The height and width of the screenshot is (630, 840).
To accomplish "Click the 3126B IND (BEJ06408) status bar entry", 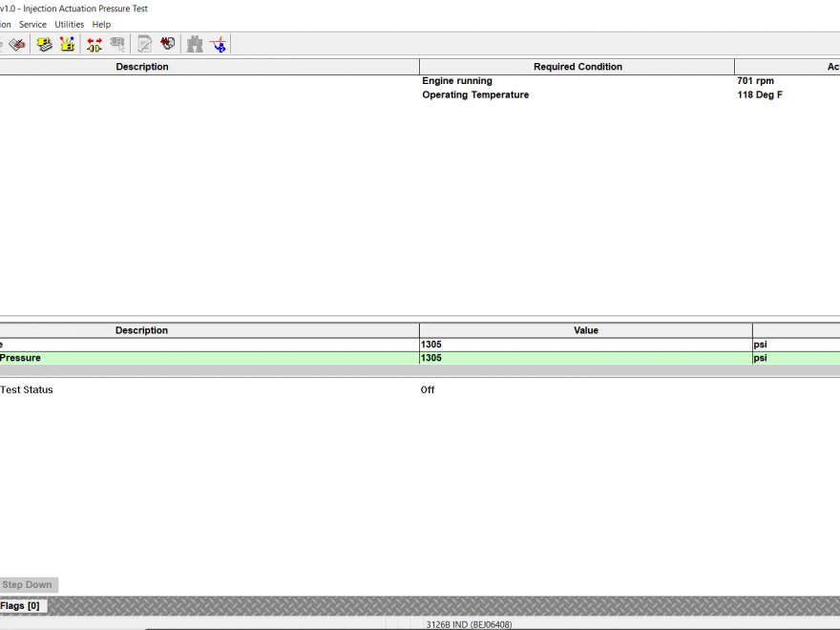I will coord(469,624).
